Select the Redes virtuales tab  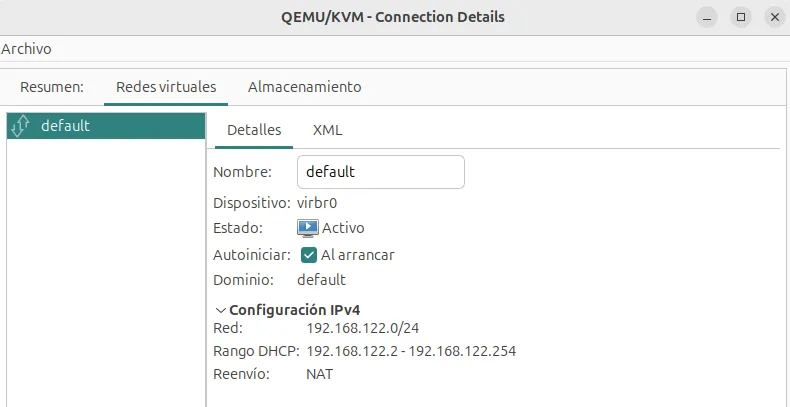tap(166, 87)
